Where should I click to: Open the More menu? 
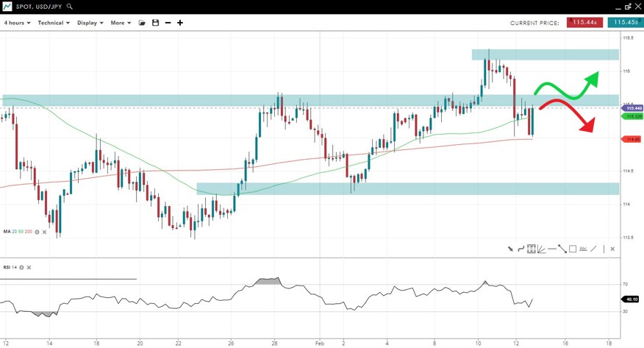[121, 23]
